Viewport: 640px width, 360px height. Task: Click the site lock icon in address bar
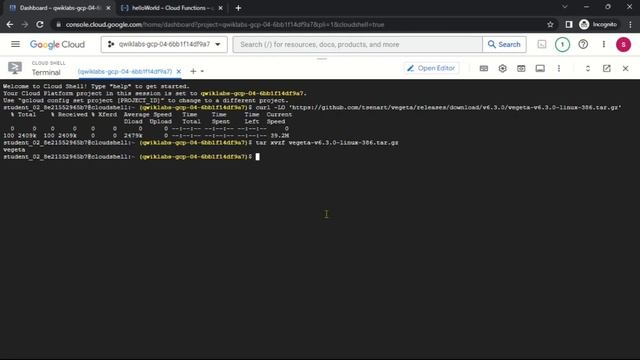[x=58, y=24]
